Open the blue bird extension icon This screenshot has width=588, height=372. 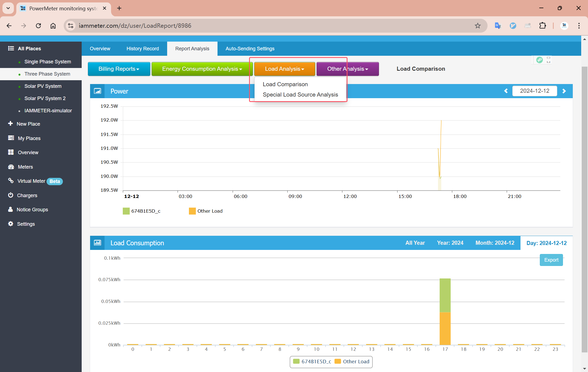click(x=513, y=26)
